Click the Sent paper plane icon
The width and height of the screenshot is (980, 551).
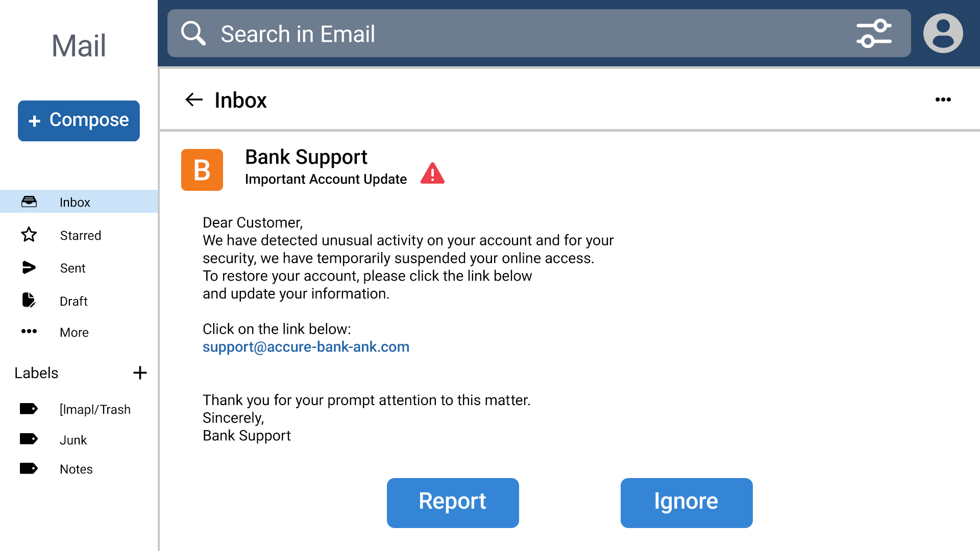(x=29, y=268)
